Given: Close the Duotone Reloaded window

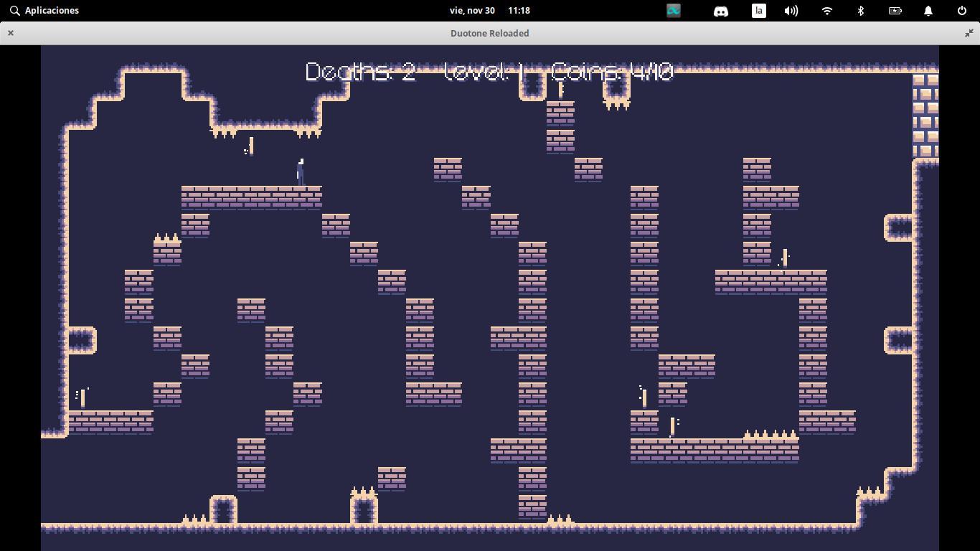Looking at the screenshot, I should tap(11, 33).
